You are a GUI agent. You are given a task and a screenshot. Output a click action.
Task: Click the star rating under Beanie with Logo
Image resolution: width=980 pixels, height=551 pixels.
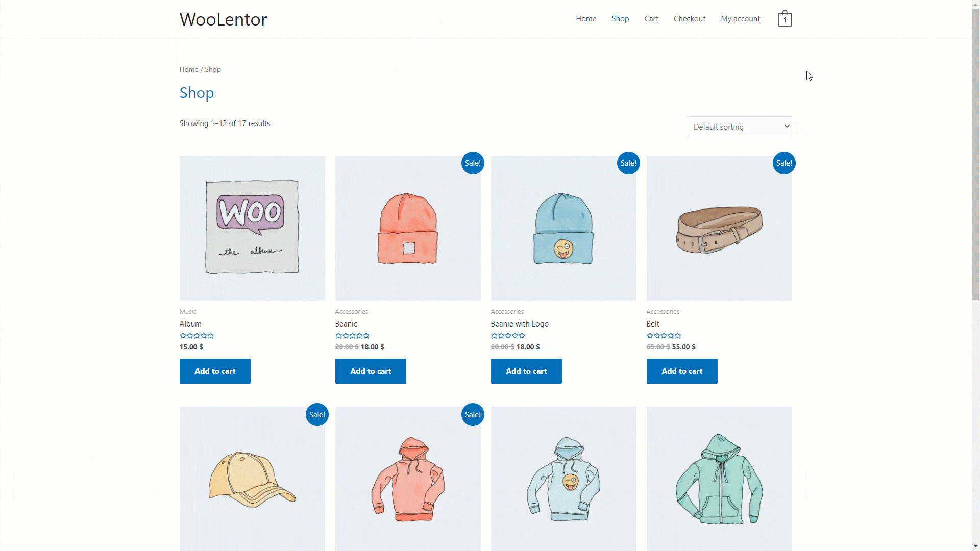[508, 336]
